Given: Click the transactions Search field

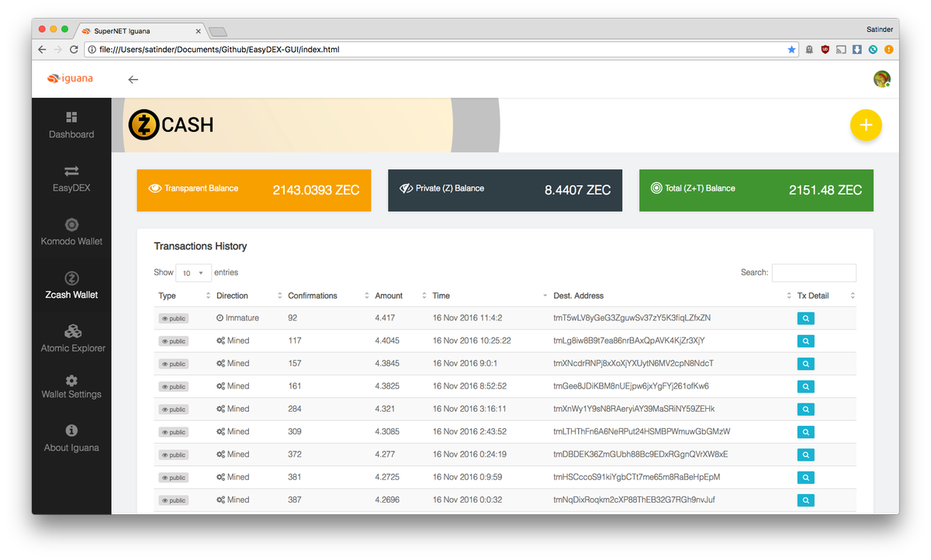Looking at the screenshot, I should (x=814, y=273).
